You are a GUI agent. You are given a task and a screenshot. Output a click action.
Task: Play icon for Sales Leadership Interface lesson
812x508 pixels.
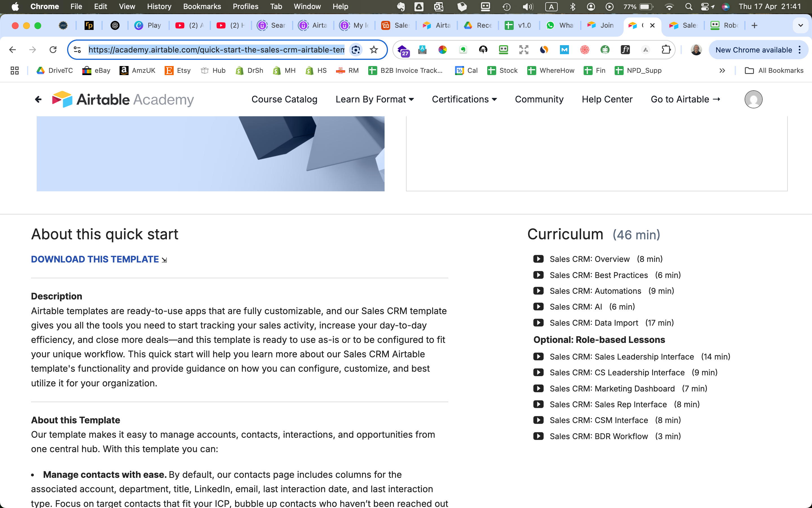point(539,357)
